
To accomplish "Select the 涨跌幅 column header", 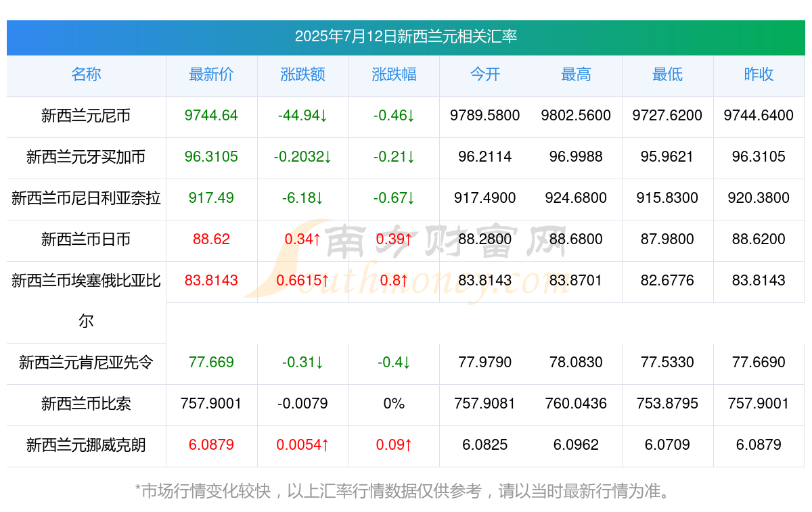I will tap(394, 74).
